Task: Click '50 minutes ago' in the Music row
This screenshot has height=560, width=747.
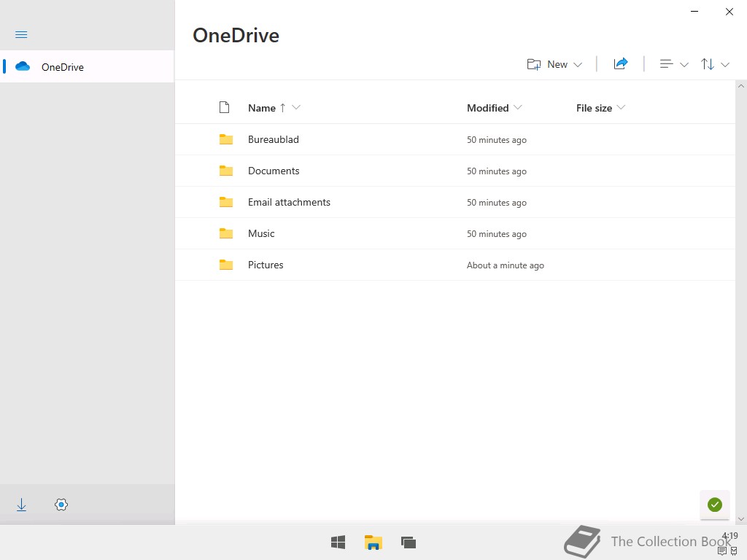Action: click(496, 234)
